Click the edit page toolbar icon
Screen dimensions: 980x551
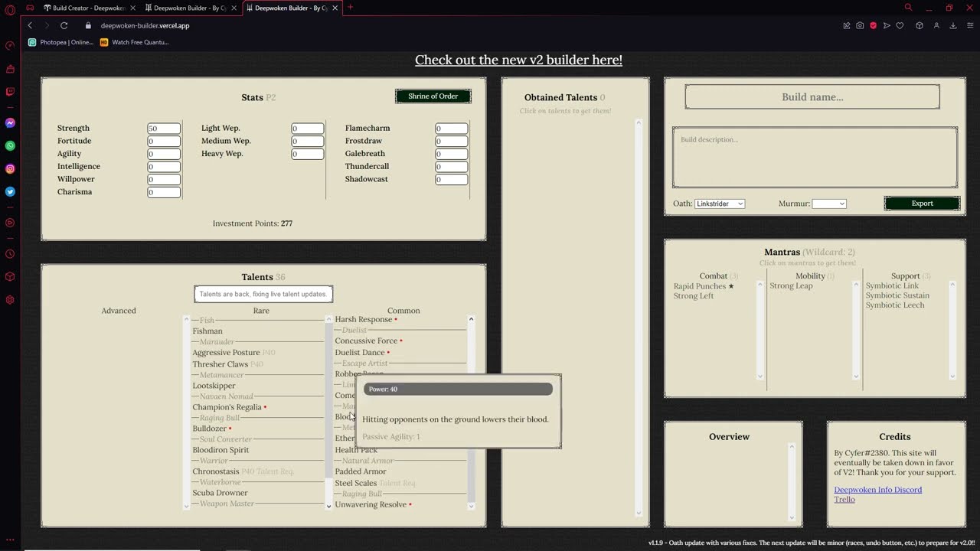pyautogui.click(x=846, y=25)
